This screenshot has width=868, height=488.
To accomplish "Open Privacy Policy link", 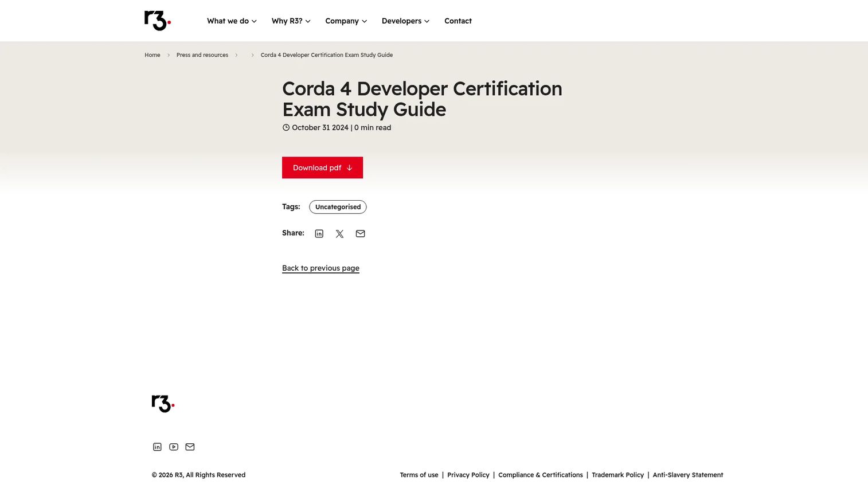I will pos(468,475).
